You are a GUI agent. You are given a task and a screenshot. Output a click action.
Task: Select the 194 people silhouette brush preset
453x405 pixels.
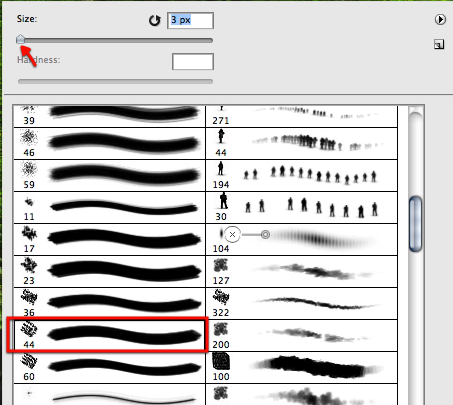click(302, 175)
